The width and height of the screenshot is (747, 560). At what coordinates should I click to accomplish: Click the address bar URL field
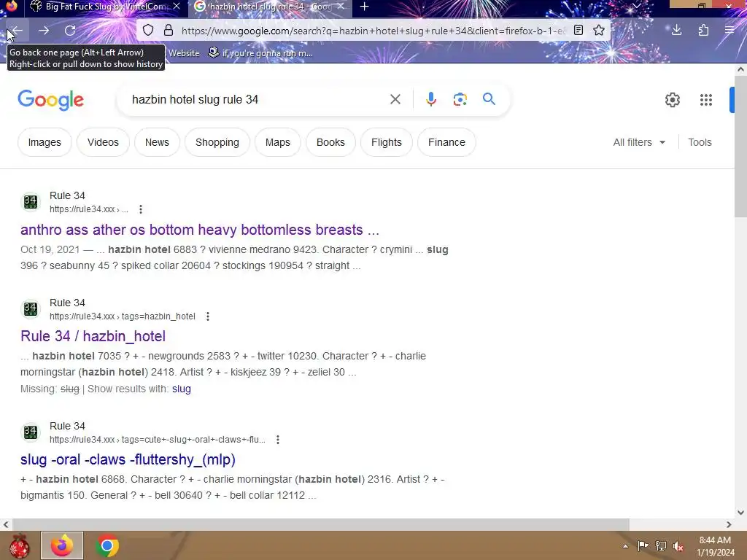(x=373, y=31)
